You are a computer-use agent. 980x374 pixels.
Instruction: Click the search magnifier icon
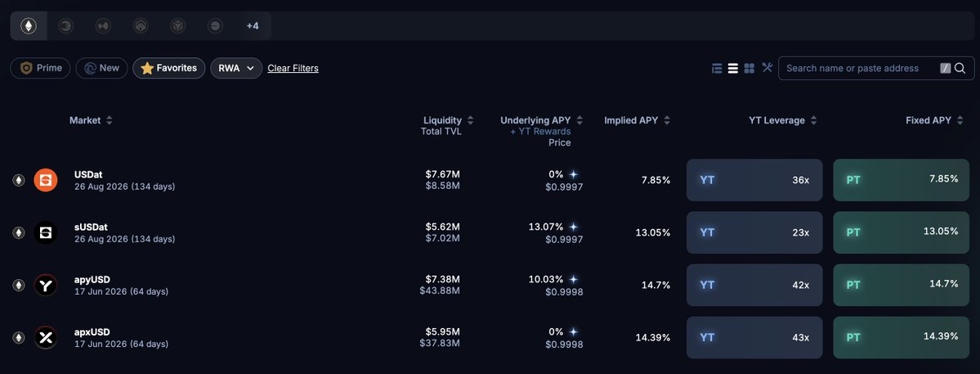point(960,68)
